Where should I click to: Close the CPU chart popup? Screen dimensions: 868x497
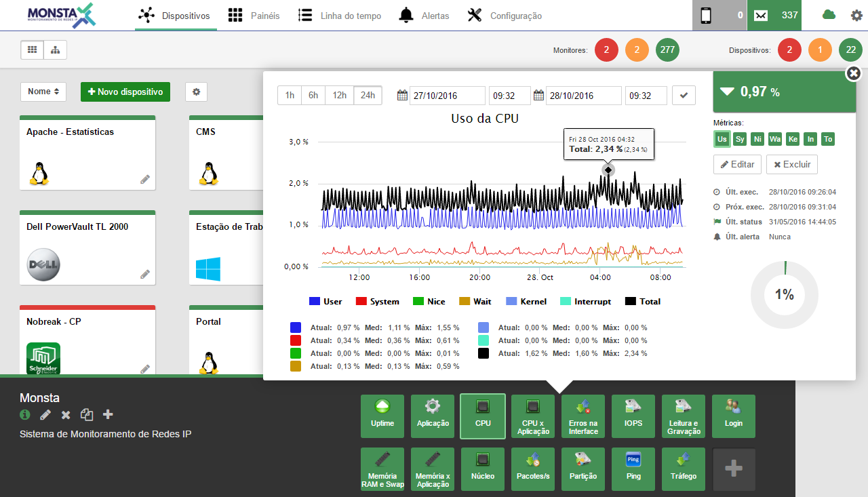[x=854, y=73]
